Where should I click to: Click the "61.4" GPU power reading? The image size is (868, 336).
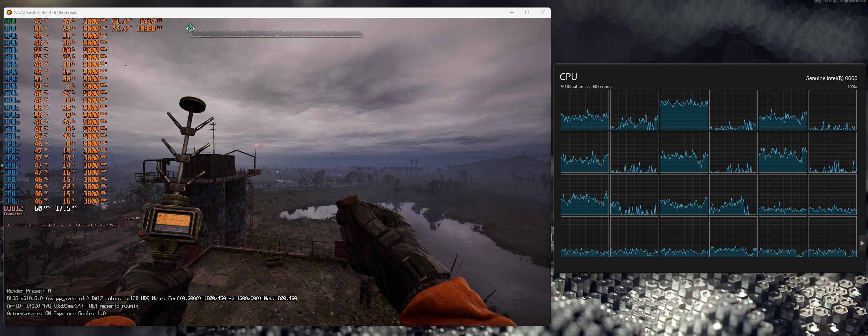(x=120, y=22)
